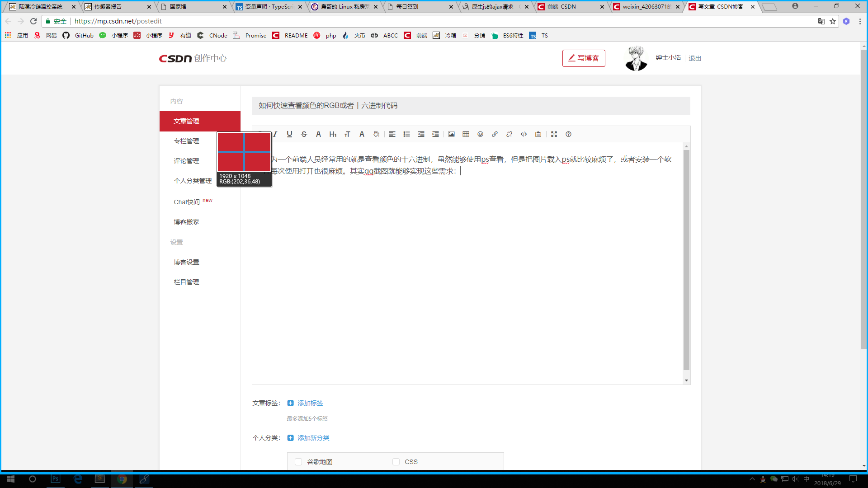Insert a bulleted list
Image resolution: width=868 pixels, height=488 pixels.
[x=406, y=134]
